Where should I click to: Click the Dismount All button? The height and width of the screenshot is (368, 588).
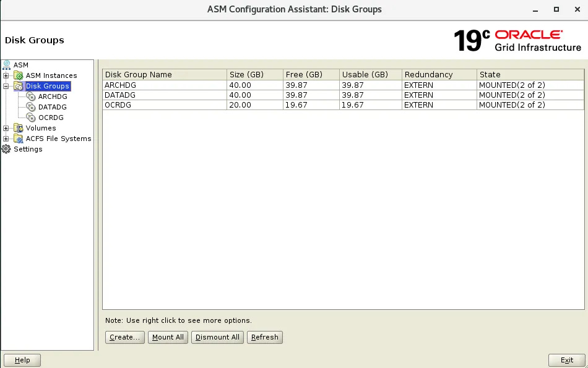pos(217,337)
